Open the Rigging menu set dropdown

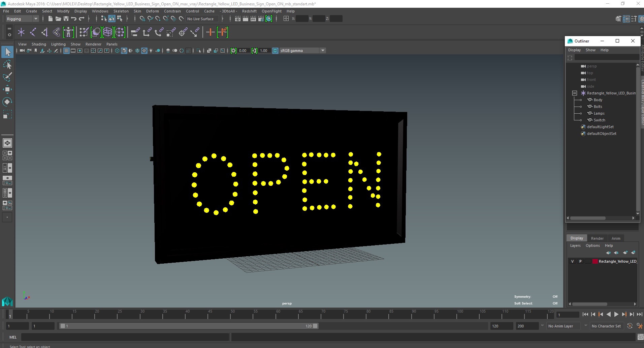[22, 19]
